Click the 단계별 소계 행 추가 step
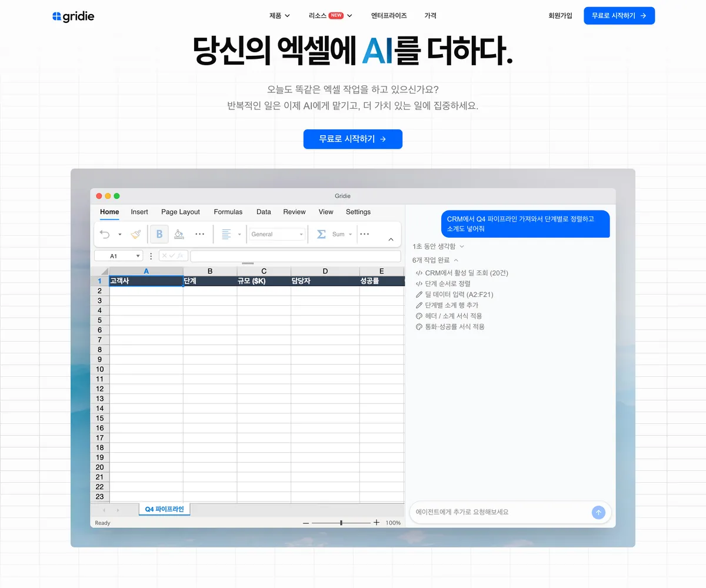This screenshot has height=588, width=706. point(447,305)
